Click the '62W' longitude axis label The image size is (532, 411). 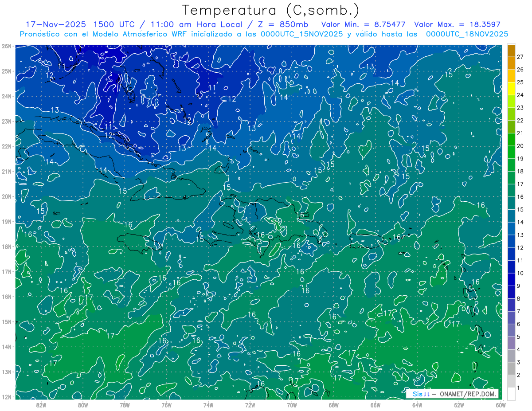[459, 404]
